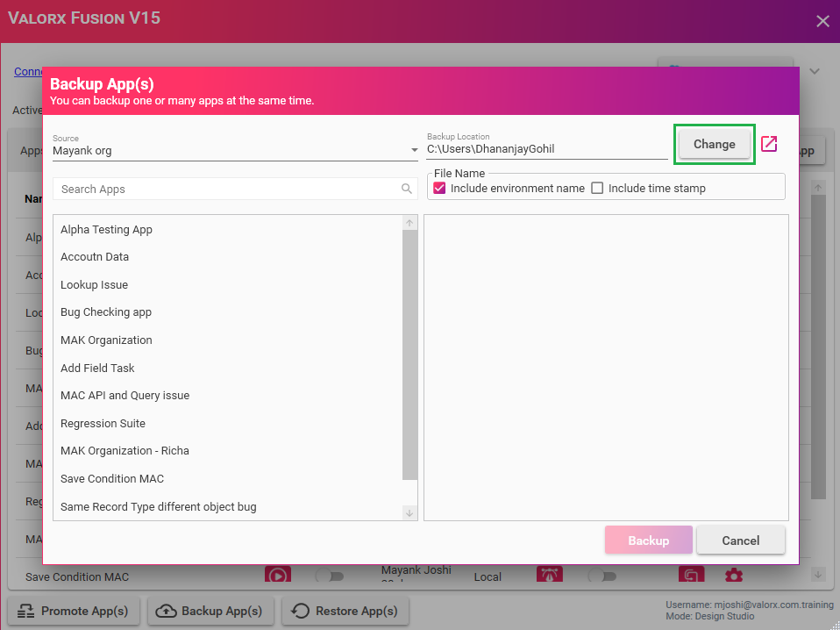The width and height of the screenshot is (840, 630).
Task: Flip the toggle next to the play icon
Action: click(329, 576)
